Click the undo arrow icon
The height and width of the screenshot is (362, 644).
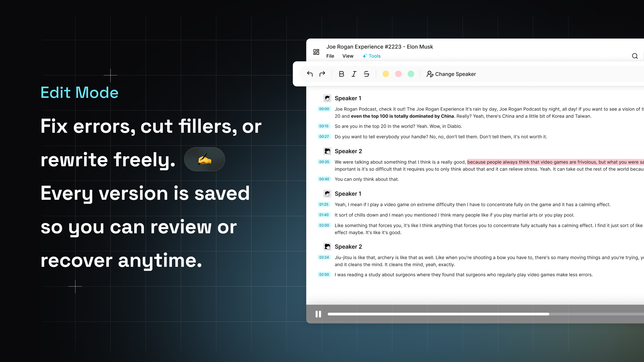pos(310,74)
